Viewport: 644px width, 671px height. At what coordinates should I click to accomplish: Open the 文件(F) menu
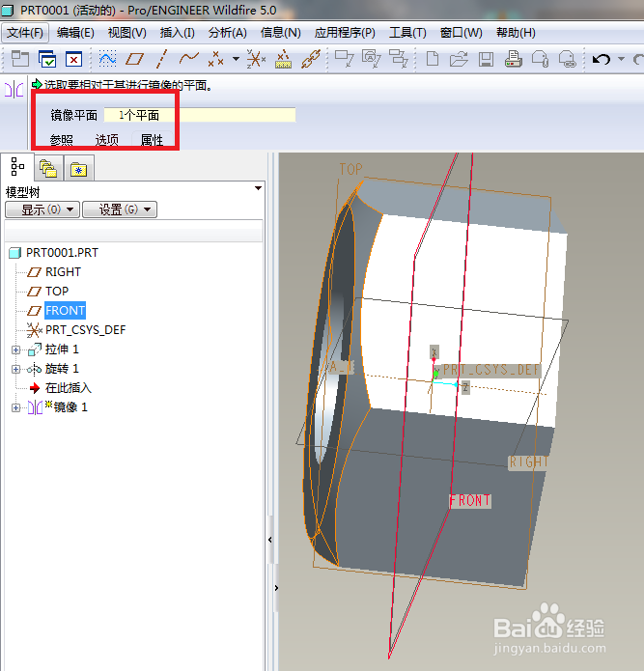[x=25, y=33]
